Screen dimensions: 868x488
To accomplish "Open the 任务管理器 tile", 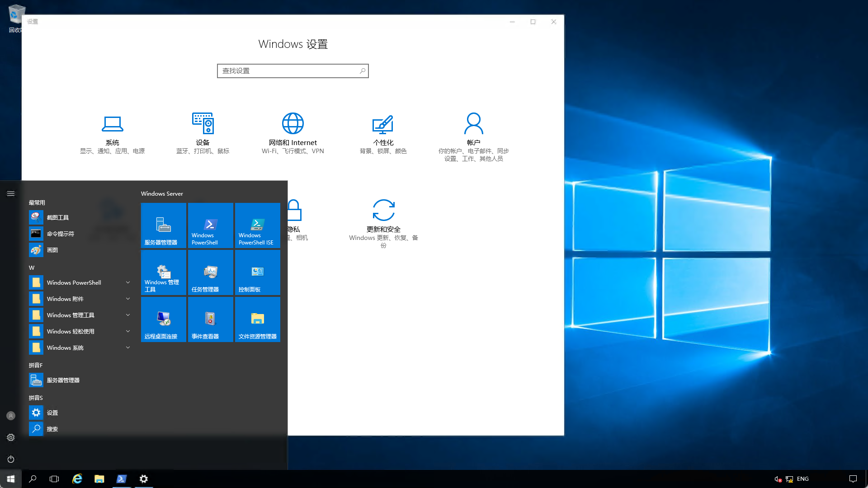I will click(x=211, y=272).
